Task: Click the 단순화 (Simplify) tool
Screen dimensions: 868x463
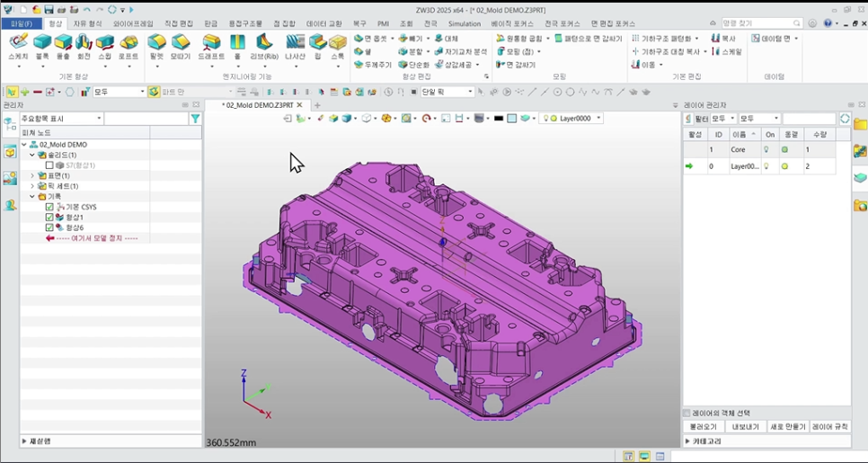Action: click(414, 64)
